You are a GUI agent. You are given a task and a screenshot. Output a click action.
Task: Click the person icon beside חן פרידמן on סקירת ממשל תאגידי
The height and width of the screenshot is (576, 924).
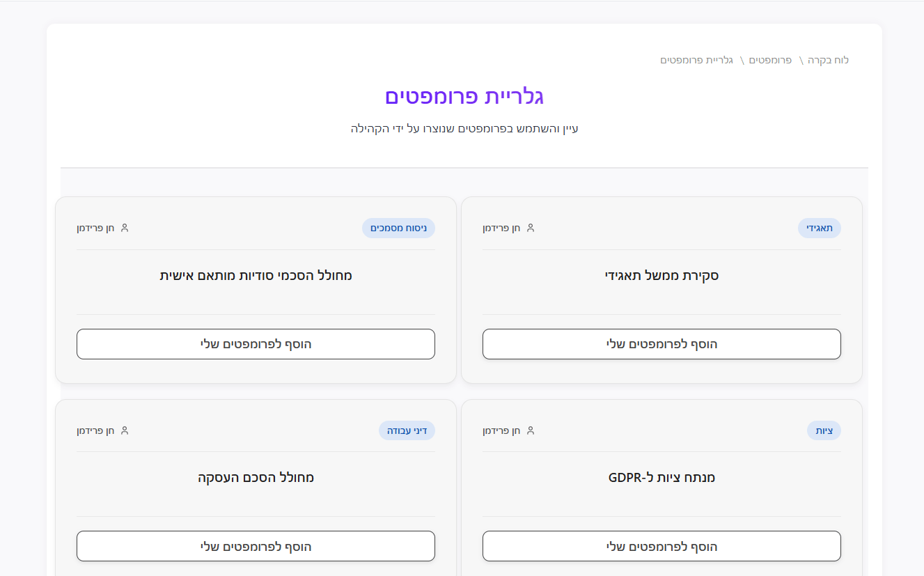tap(530, 227)
